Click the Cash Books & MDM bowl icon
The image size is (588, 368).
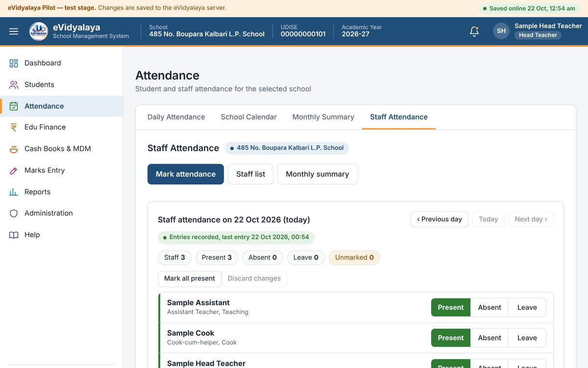click(14, 149)
